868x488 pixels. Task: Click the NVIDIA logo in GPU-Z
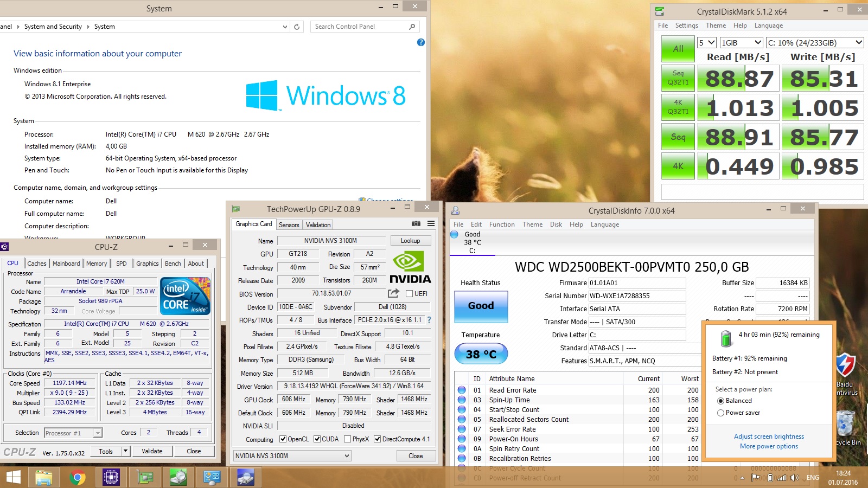tap(410, 268)
